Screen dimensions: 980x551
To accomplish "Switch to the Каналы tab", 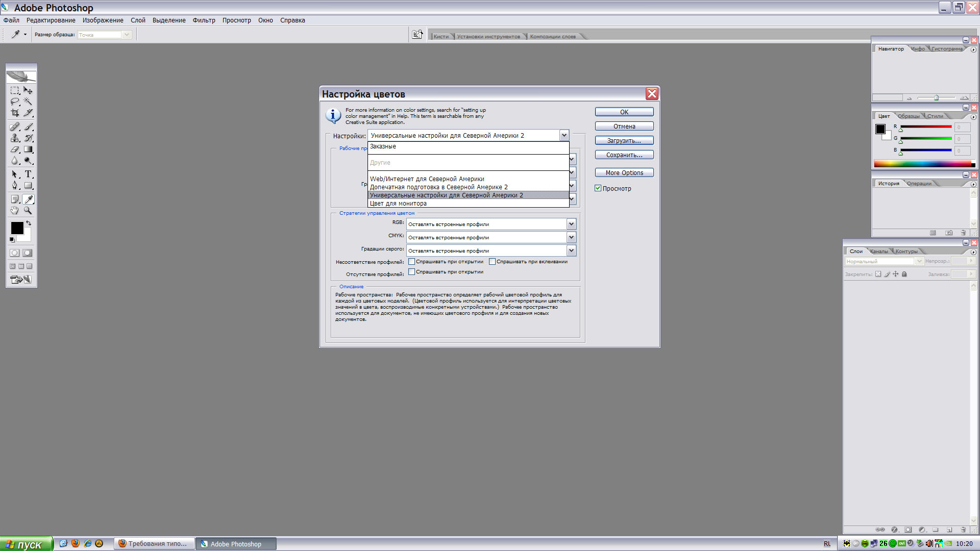I will point(879,252).
